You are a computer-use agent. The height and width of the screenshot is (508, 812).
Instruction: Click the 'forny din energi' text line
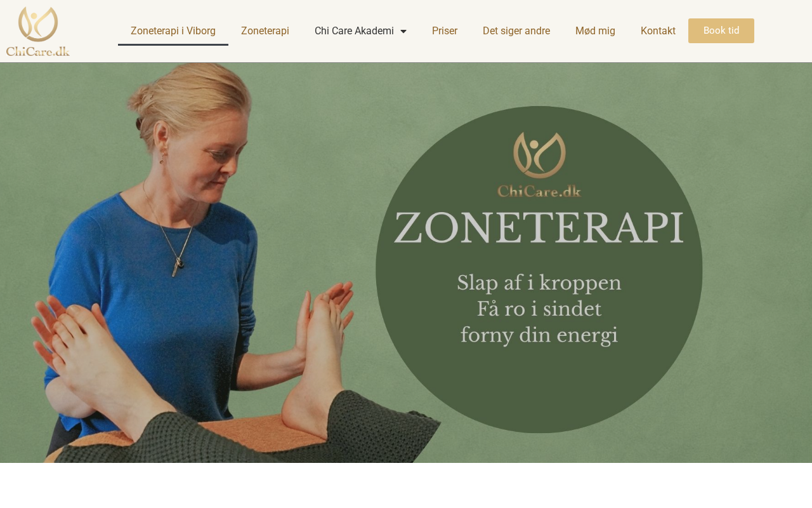[539, 335]
